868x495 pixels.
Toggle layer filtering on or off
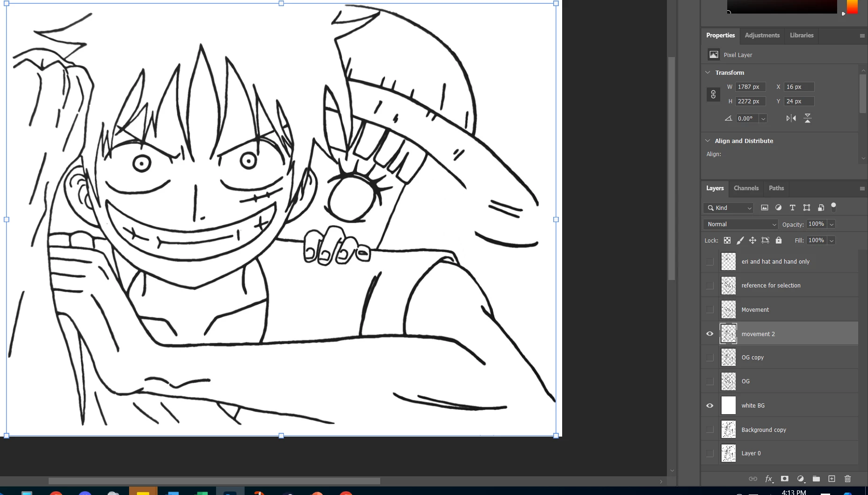pos(833,207)
